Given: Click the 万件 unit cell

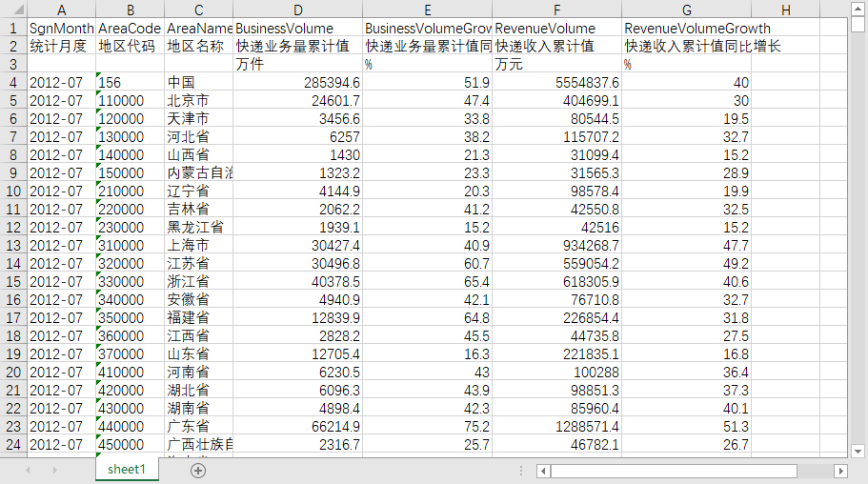Looking at the screenshot, I should point(298,64).
